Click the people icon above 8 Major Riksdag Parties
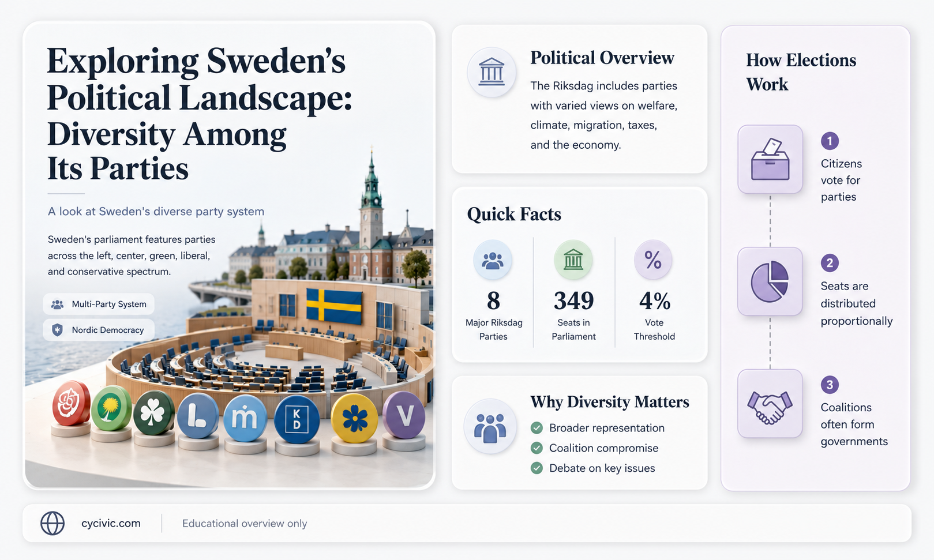Viewport: 934px width, 560px height. point(493,261)
